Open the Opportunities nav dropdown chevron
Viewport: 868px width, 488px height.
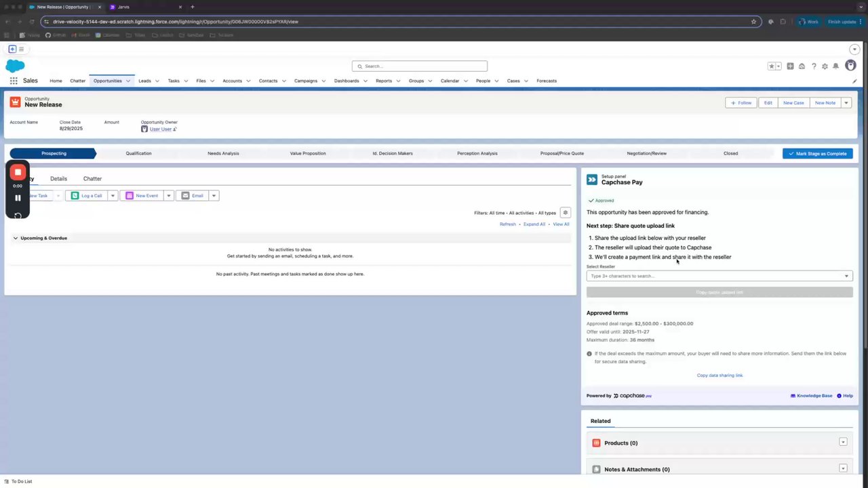pos(128,81)
